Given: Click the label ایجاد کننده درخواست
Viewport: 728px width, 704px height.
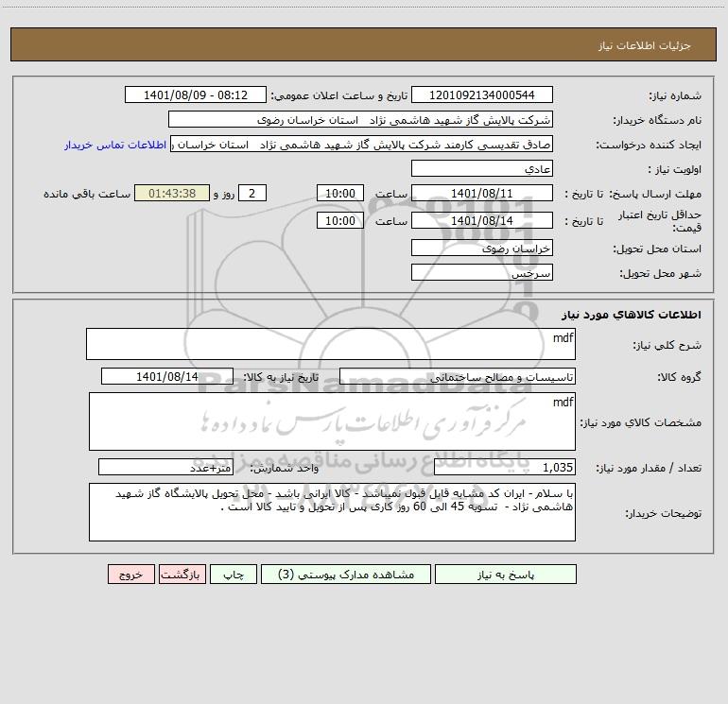Looking at the screenshot, I should pyautogui.click(x=649, y=145).
